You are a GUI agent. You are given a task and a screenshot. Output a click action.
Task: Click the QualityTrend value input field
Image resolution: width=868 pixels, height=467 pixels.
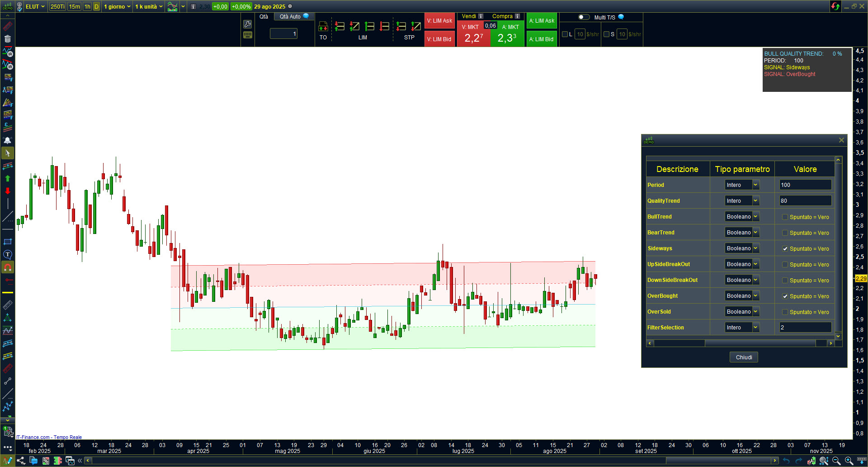pyautogui.click(x=805, y=201)
